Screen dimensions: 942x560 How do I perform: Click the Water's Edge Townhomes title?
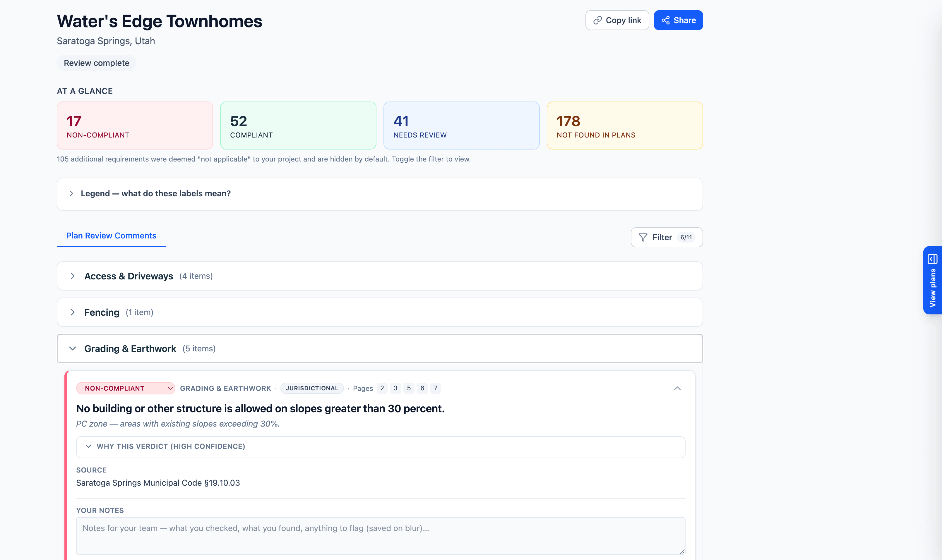[159, 21]
